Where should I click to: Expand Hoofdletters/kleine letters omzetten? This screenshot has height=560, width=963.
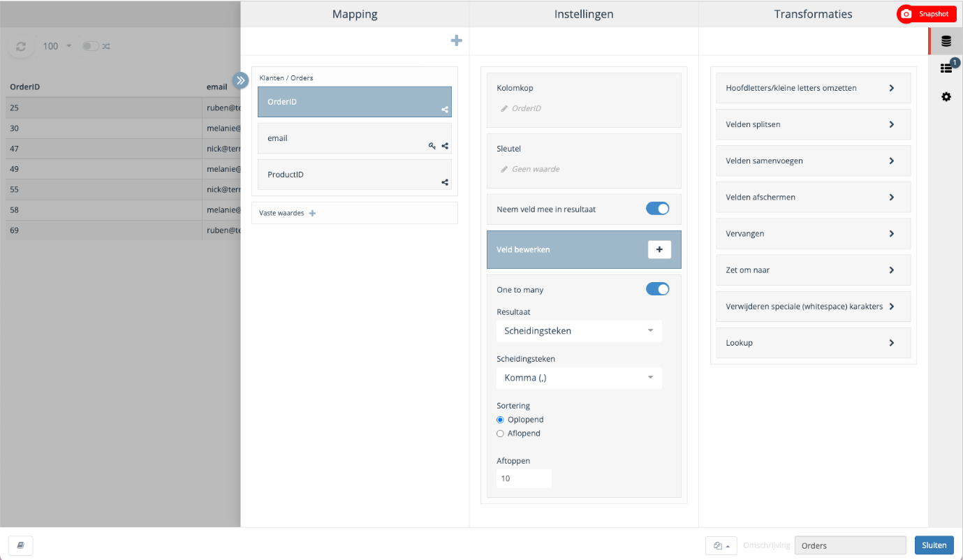coord(814,88)
